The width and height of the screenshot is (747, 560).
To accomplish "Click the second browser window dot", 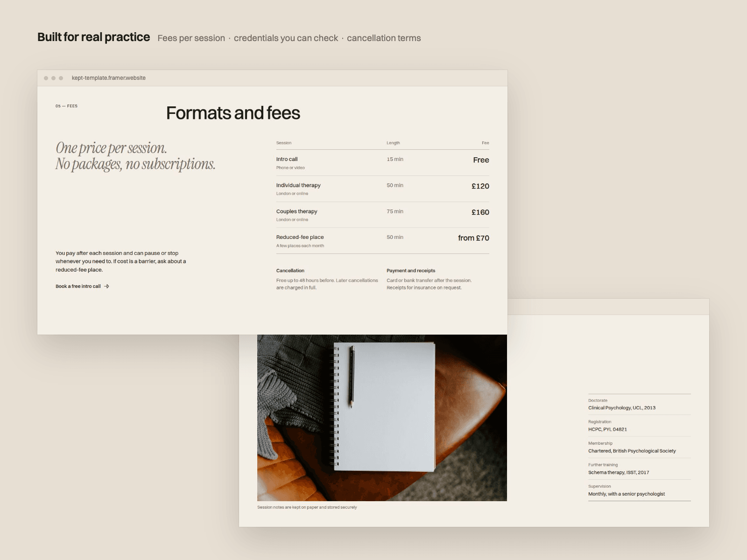I will (x=53, y=78).
